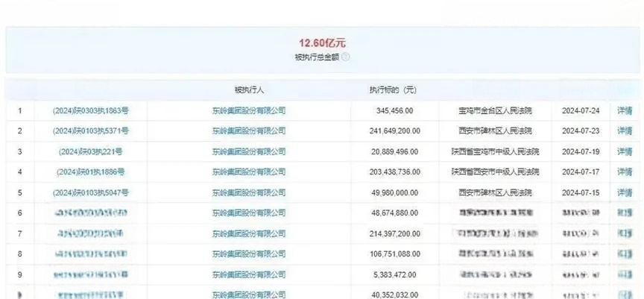Open 东岭集团股份有限公司 in the 241,649,200.00 row
This screenshot has height=299, width=644.
pyautogui.click(x=249, y=131)
